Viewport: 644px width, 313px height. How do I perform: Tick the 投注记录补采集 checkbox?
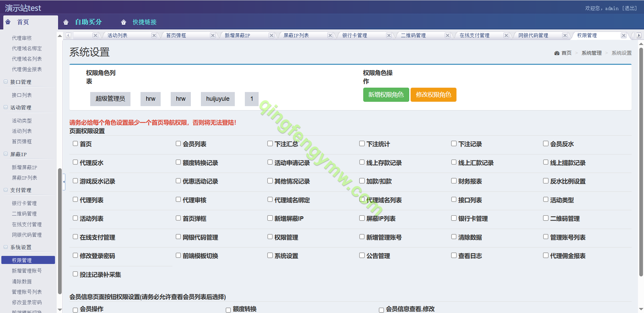pyautogui.click(x=75, y=274)
